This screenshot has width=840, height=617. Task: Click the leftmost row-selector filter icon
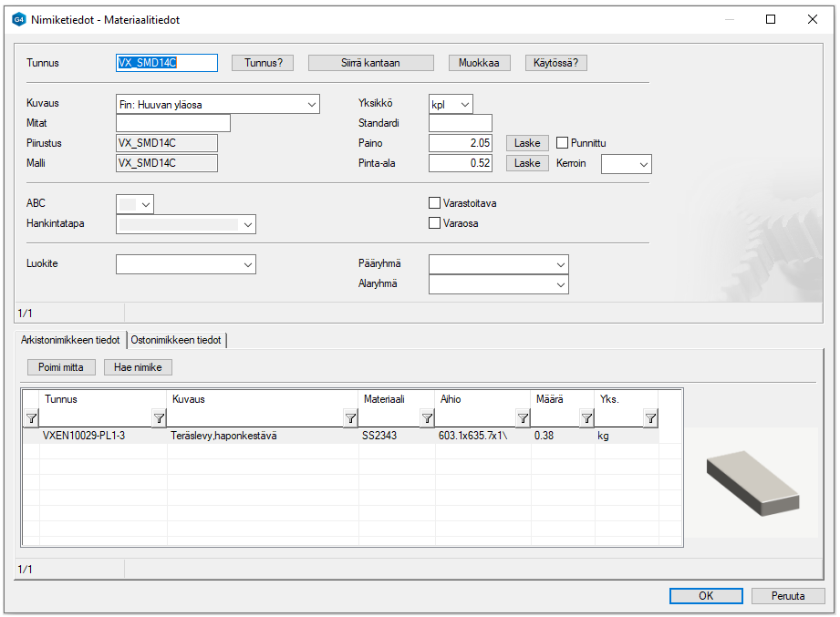(31, 418)
